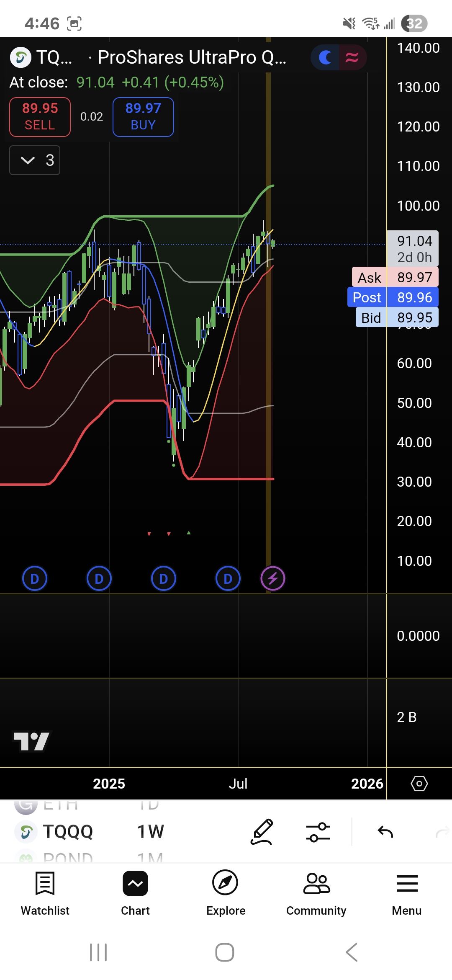Tap the 91.04 current price label

413,248
